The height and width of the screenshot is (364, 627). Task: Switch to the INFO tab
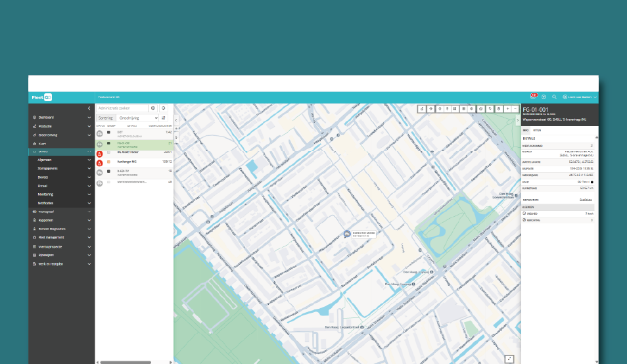tap(526, 130)
